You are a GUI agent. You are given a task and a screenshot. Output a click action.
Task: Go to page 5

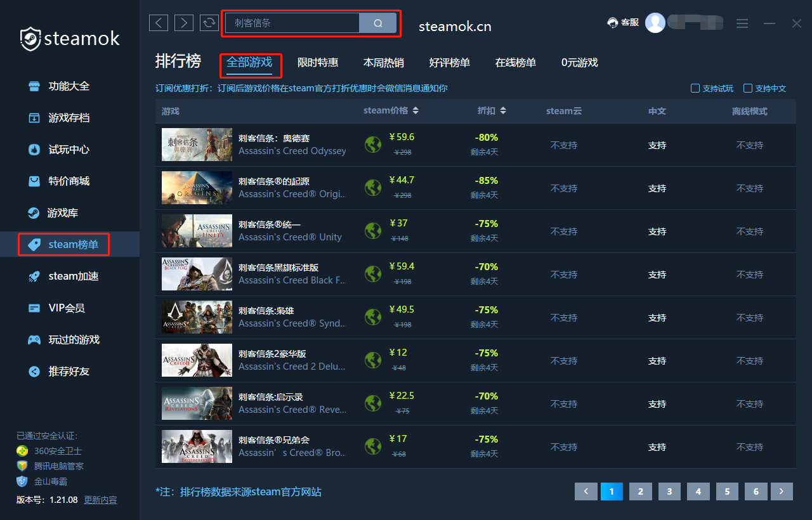727,491
